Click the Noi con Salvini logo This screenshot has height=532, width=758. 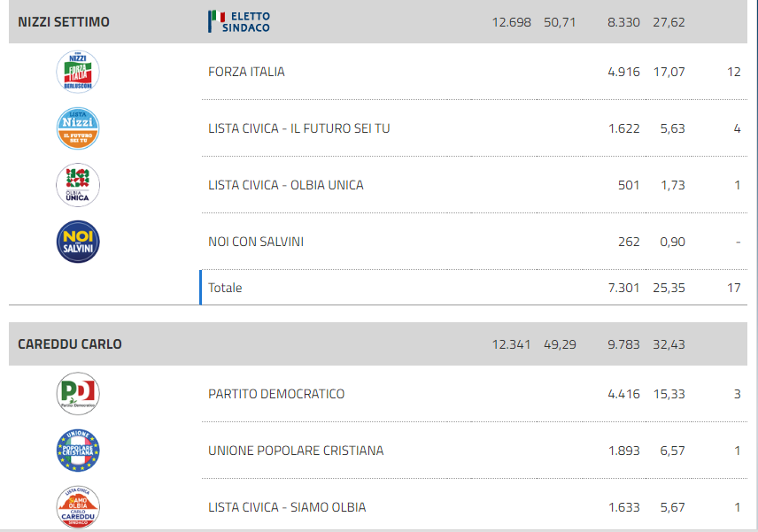(78, 242)
